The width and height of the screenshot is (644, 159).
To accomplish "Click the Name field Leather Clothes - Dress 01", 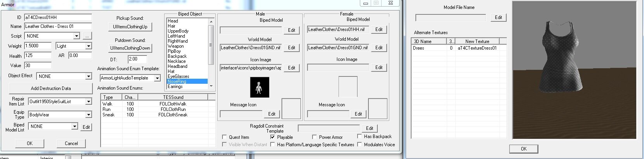I will click(x=58, y=26).
